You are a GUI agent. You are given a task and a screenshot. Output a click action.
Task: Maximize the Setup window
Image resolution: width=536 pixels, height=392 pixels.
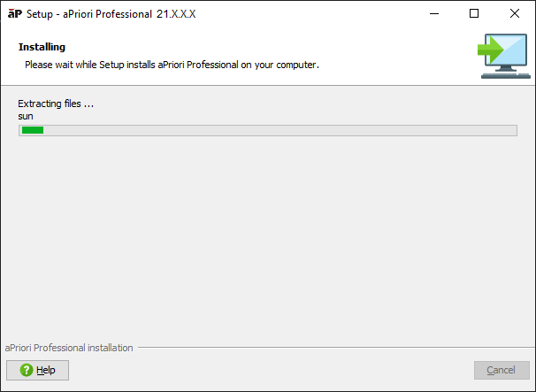click(x=474, y=13)
